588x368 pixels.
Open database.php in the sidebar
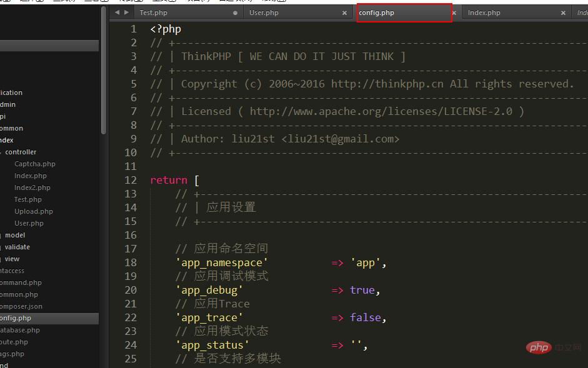pos(20,330)
